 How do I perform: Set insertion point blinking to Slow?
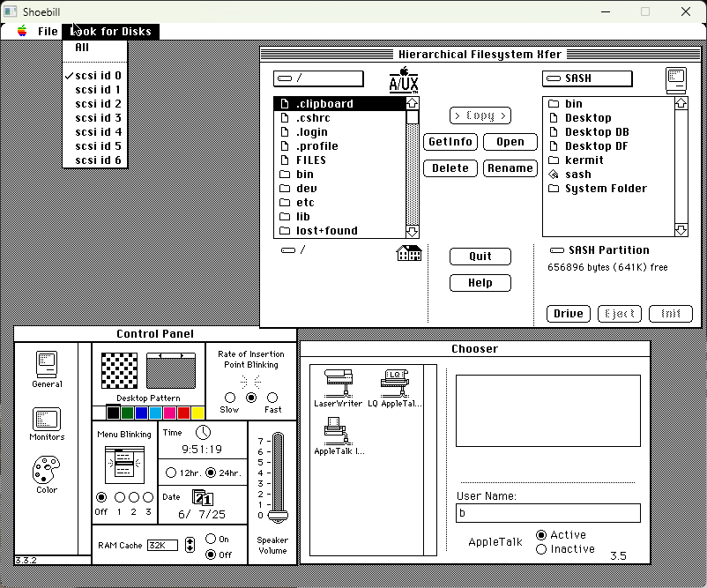click(230, 398)
